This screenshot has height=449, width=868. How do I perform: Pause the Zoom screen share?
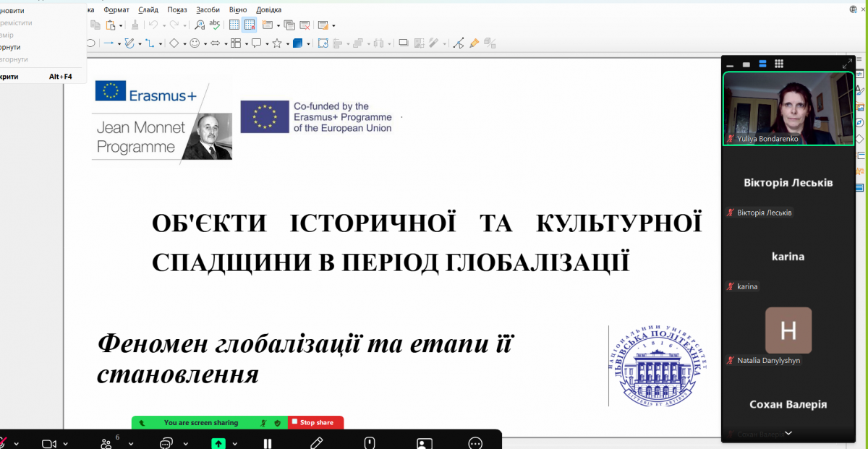point(268,443)
